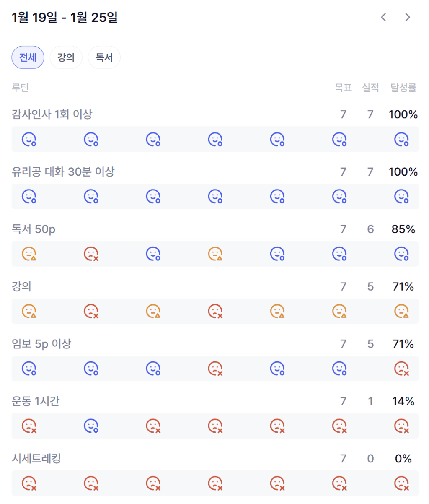Image resolution: width=429 pixels, height=504 pixels.
Task: Go to the previous week with left chevron
Action: [383, 17]
